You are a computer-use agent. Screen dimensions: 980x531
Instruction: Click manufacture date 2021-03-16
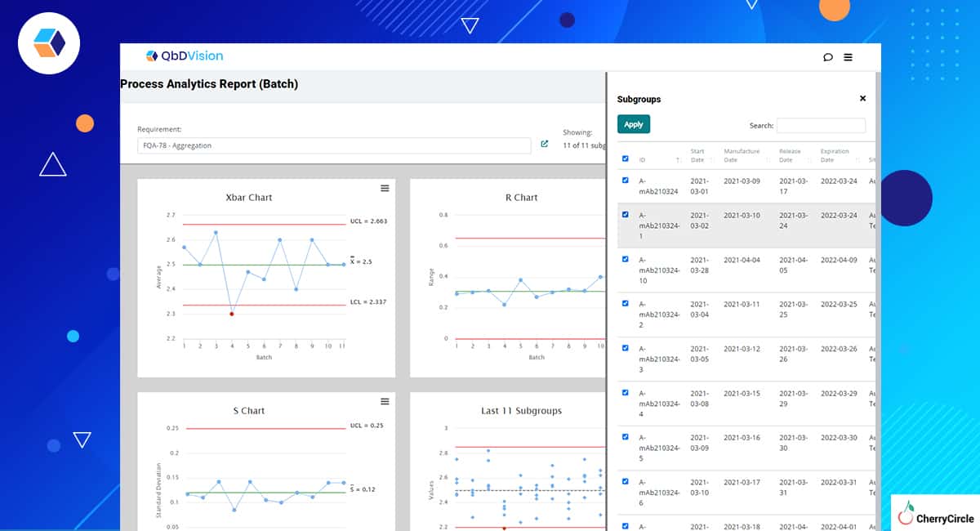(x=742, y=438)
